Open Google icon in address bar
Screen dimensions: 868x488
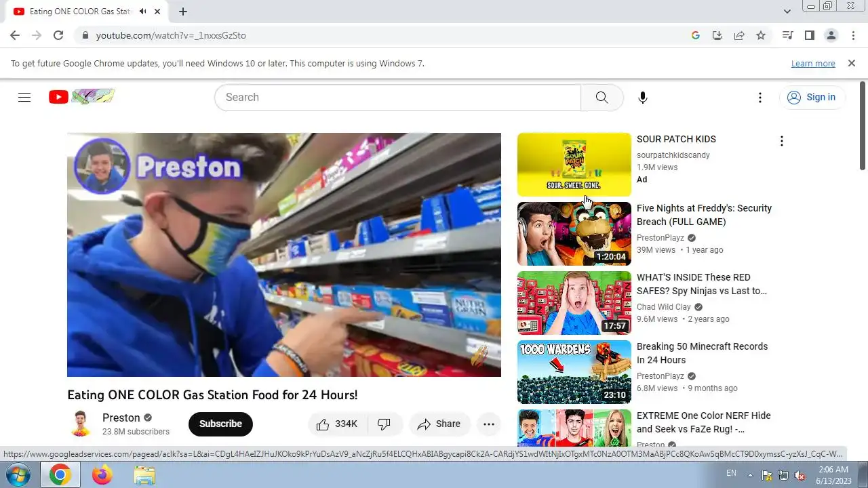coord(696,35)
